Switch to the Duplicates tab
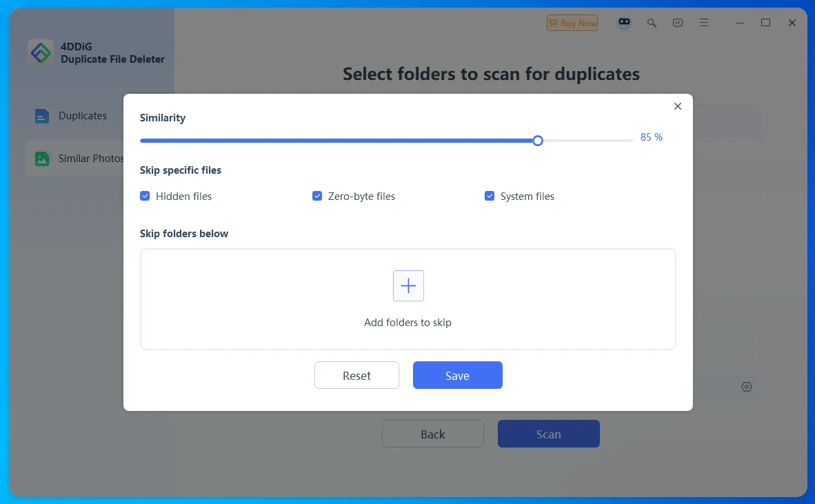This screenshot has height=504, width=815. (82, 116)
